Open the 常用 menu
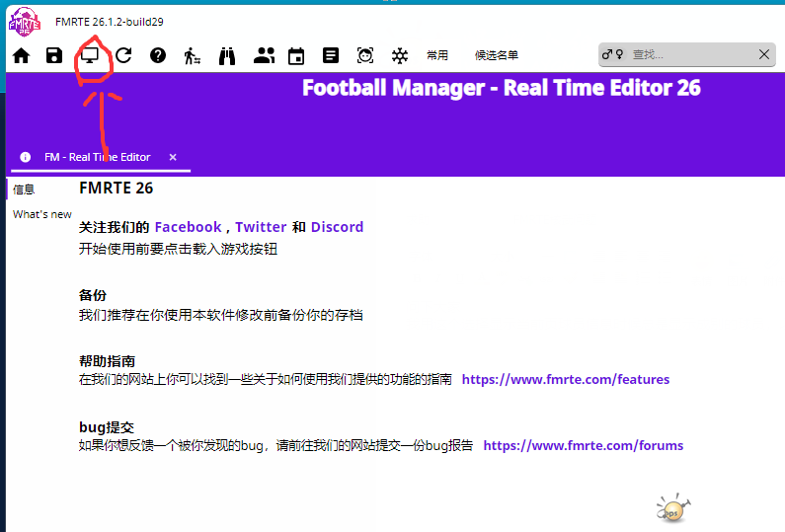785x532 pixels. pyautogui.click(x=437, y=56)
